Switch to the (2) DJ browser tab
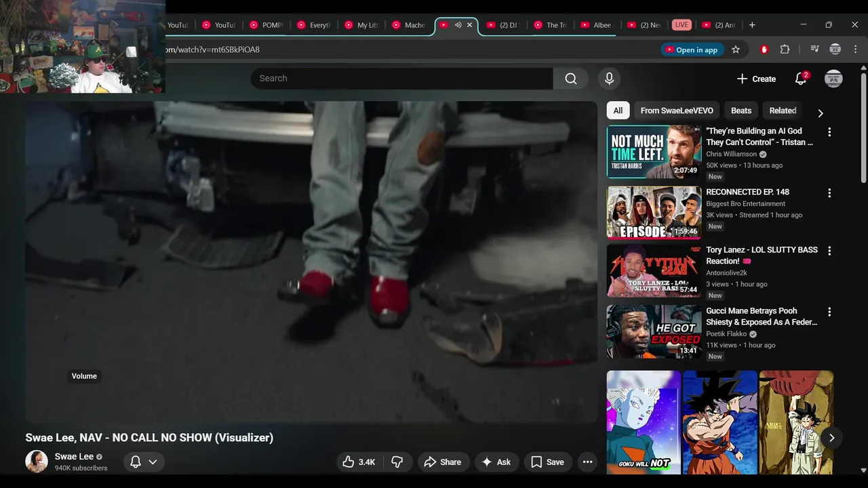Image resolution: width=868 pixels, height=488 pixels. coord(503,25)
